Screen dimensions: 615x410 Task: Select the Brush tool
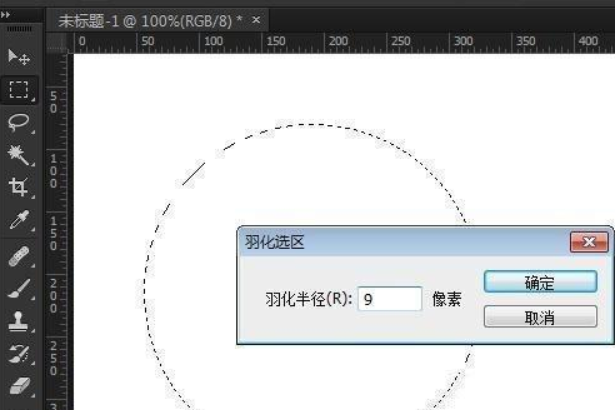coord(19,289)
